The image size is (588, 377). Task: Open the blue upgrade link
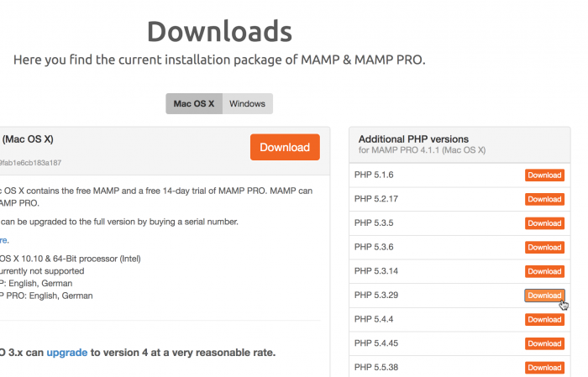pyautogui.click(x=66, y=353)
